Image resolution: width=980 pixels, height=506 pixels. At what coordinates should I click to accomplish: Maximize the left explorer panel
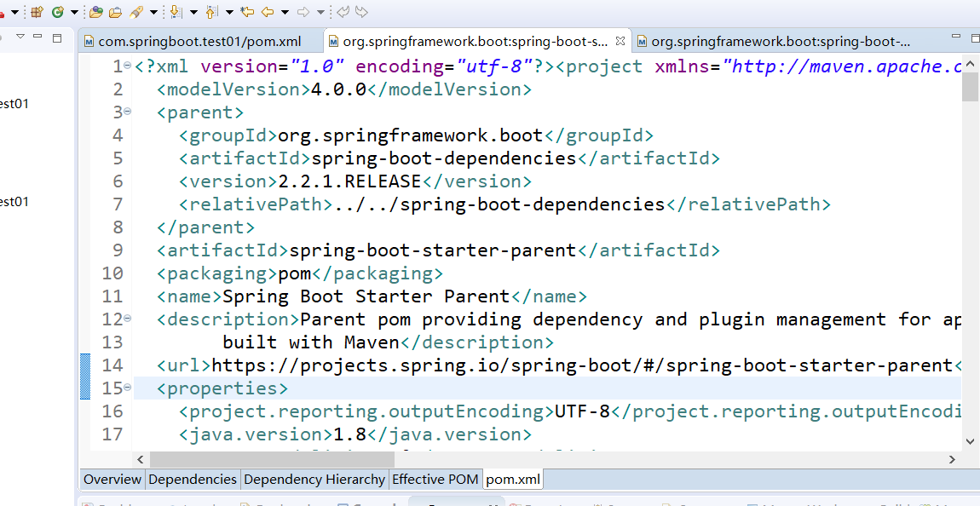(57, 37)
